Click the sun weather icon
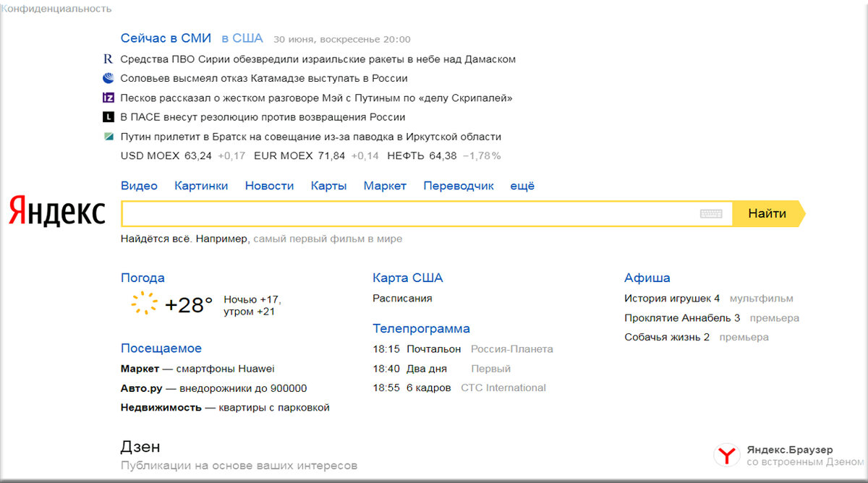 pyautogui.click(x=144, y=304)
